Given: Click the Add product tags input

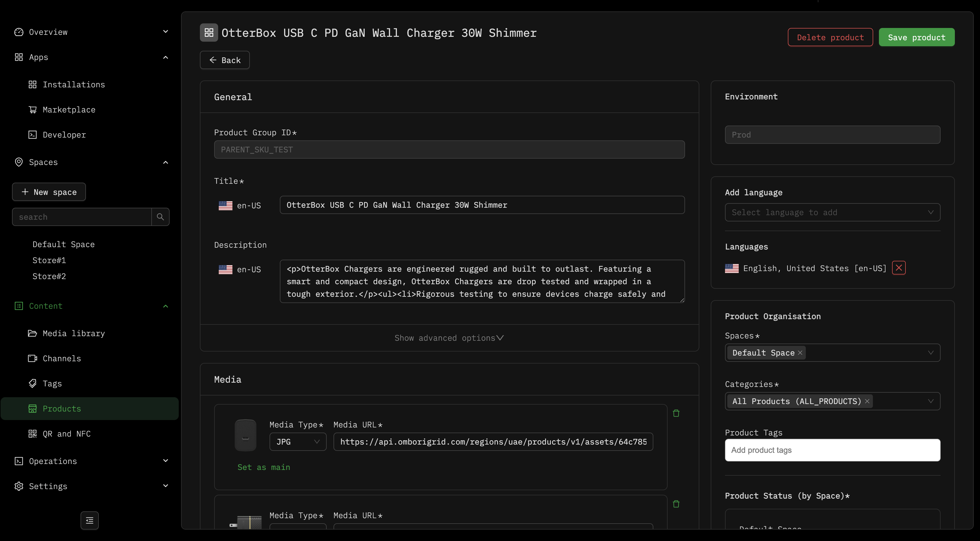Looking at the screenshot, I should pos(832,450).
